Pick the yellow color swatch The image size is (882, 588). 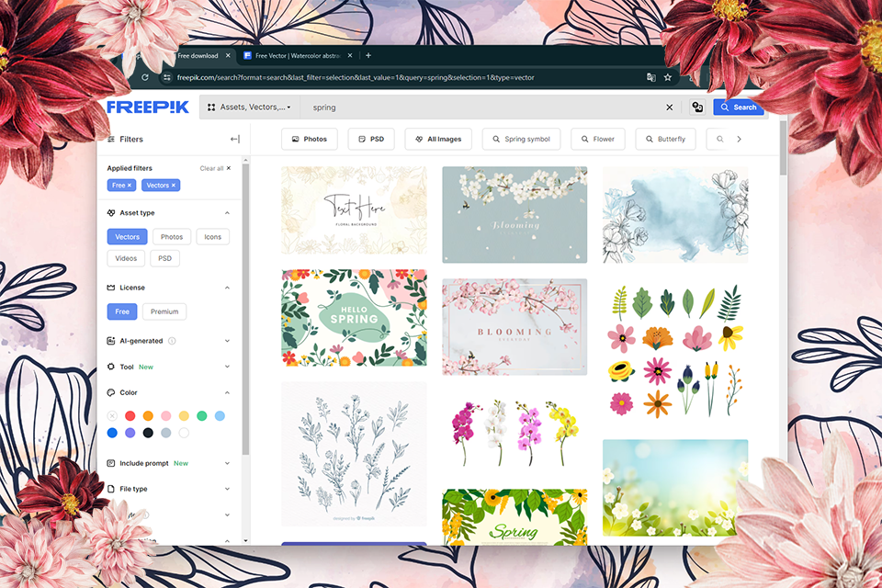click(x=184, y=416)
